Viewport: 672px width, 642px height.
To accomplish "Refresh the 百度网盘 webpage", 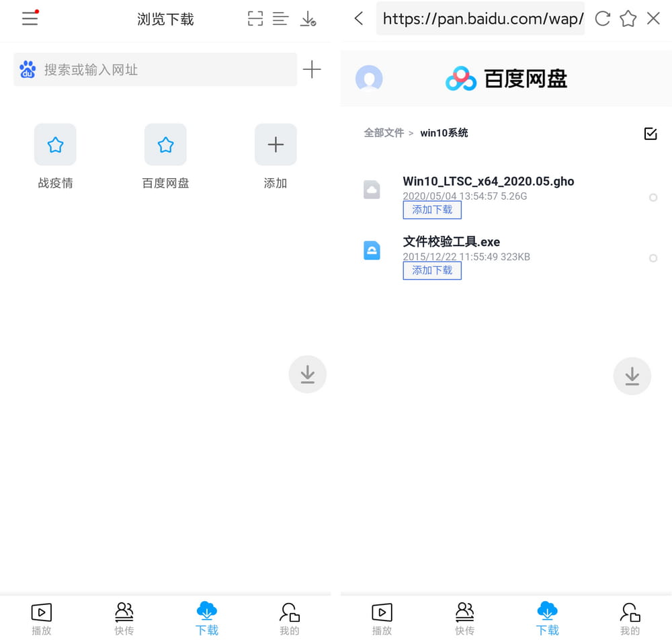I will [602, 19].
